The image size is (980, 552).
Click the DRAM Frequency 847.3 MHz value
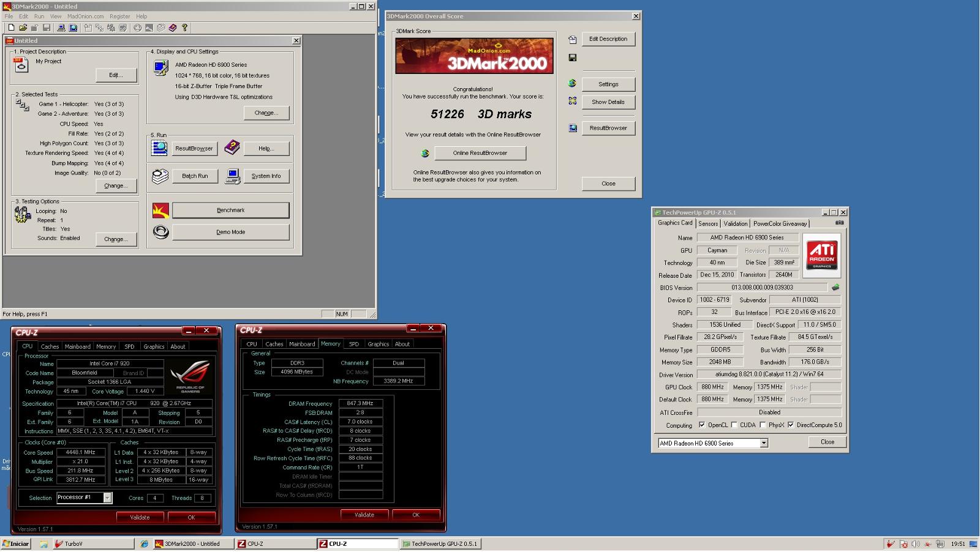360,403
